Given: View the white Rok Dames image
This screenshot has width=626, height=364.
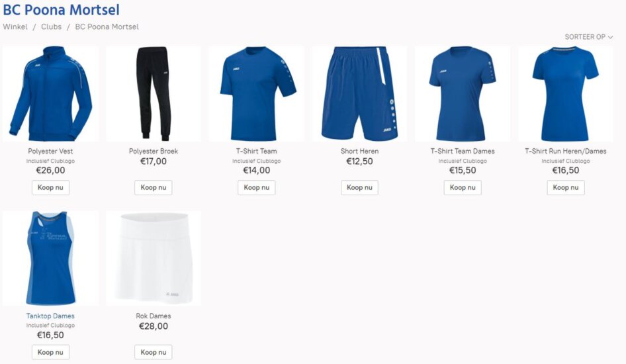Looking at the screenshot, I should (x=154, y=258).
